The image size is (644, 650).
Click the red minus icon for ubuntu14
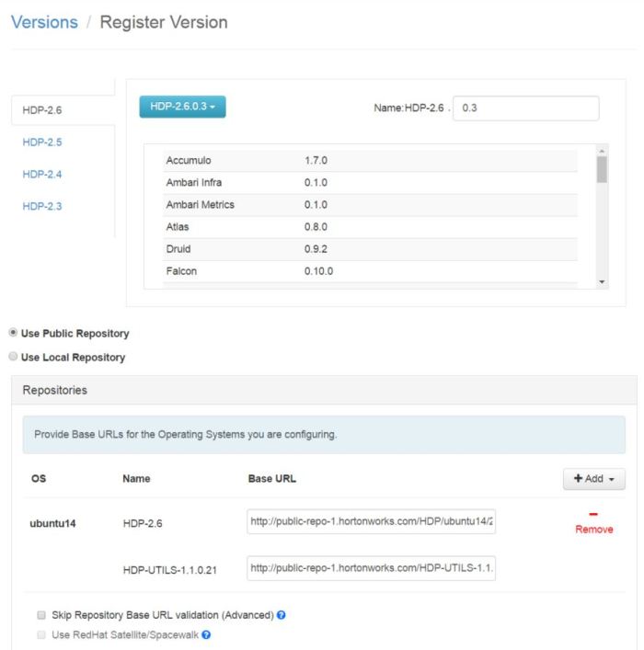pos(593,515)
